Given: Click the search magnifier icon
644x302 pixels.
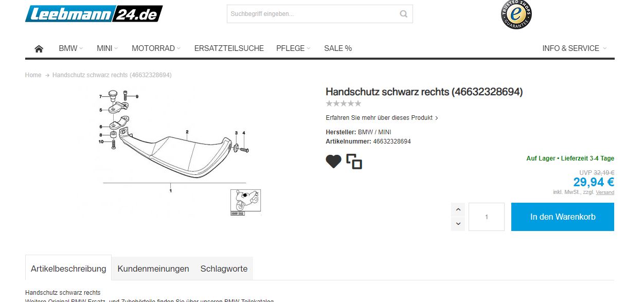Looking at the screenshot, I should 404,14.
